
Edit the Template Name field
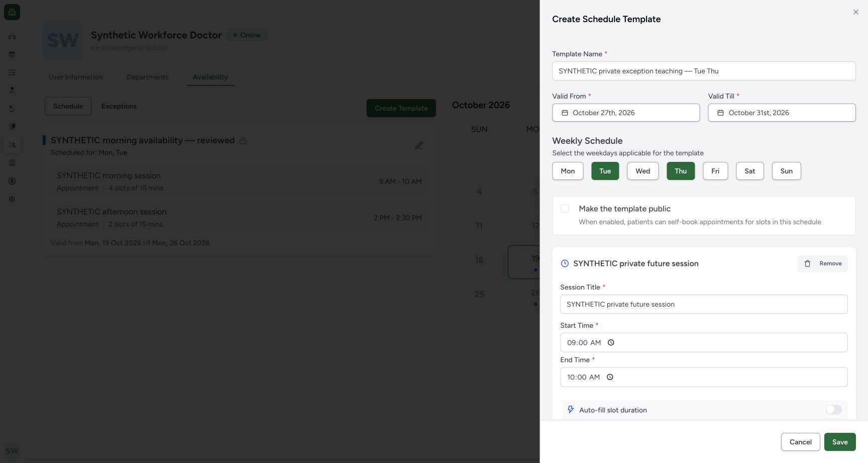(704, 71)
